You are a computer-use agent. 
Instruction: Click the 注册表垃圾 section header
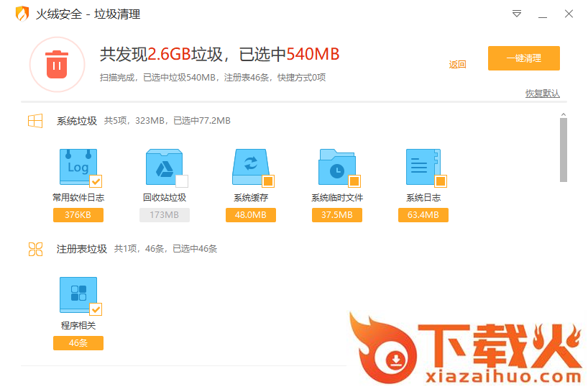pos(81,249)
